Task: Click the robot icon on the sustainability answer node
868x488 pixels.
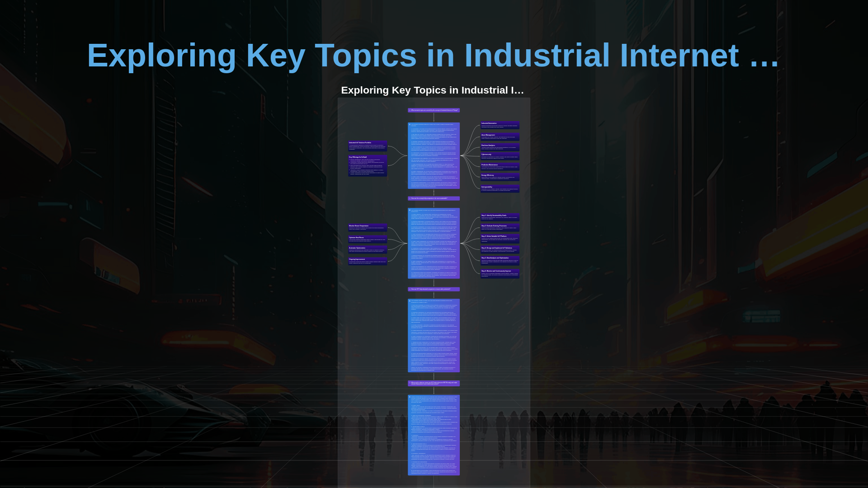Action: (x=410, y=210)
